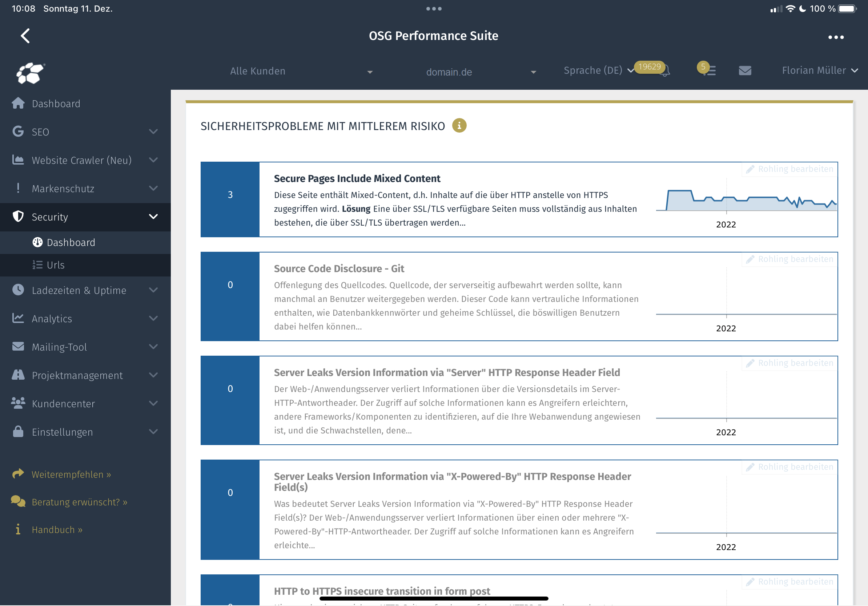Screen dimensions: 868x606
Task: Open the Urls submenu item
Action: [85, 265]
